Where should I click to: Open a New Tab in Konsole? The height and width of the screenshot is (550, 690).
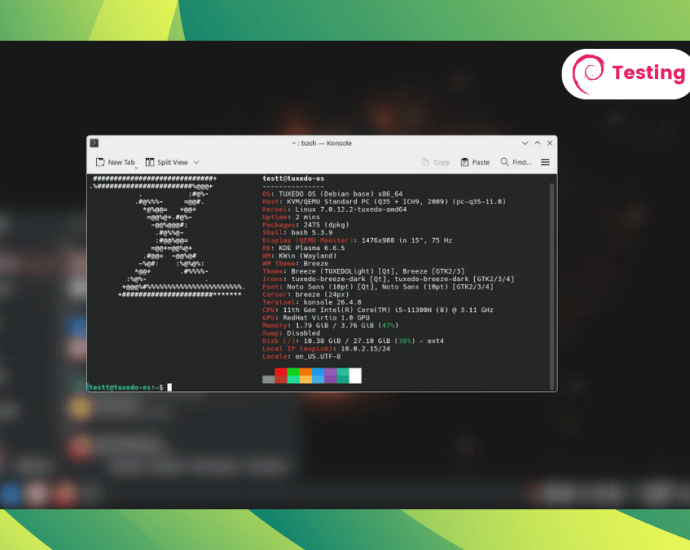click(115, 162)
